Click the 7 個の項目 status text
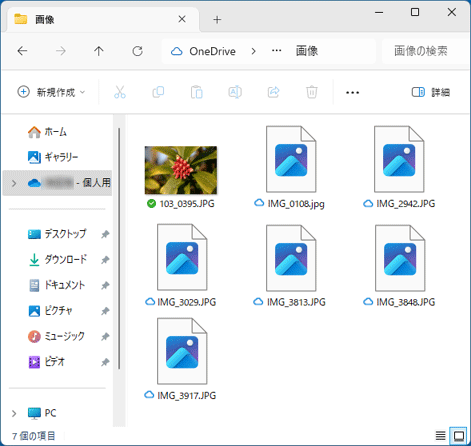This screenshot has width=471, height=446. point(34,436)
